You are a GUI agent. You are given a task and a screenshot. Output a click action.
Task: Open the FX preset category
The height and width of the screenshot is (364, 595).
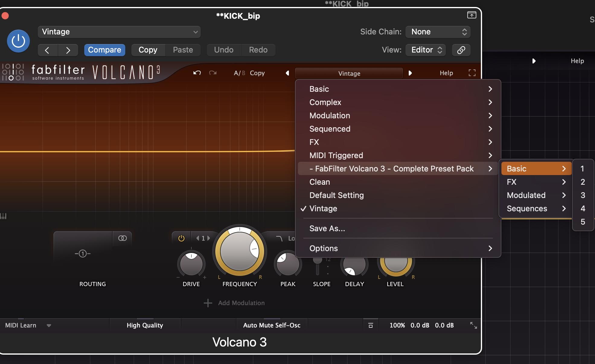(398, 142)
